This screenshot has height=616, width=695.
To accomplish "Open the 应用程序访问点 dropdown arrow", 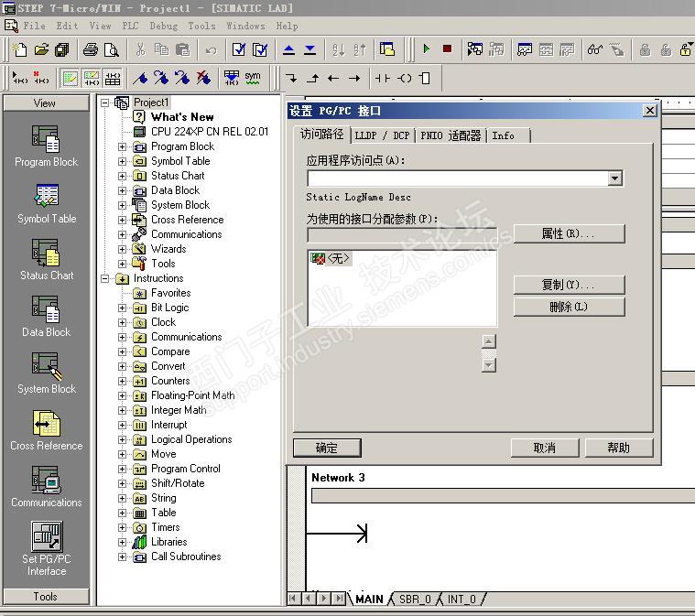I will [614, 178].
